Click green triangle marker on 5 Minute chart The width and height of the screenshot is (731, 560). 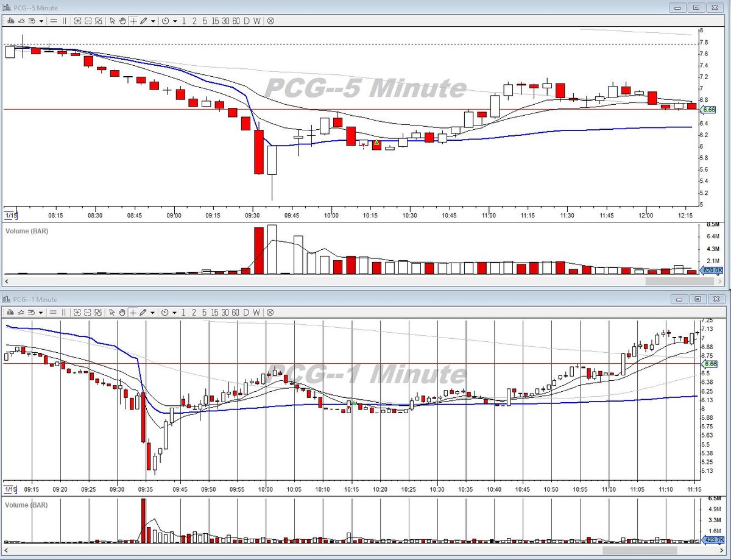[377, 143]
